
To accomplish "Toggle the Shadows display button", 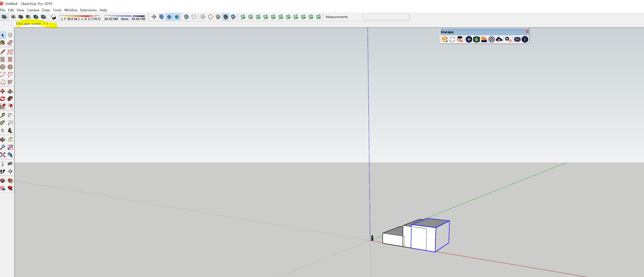I will point(54,17).
